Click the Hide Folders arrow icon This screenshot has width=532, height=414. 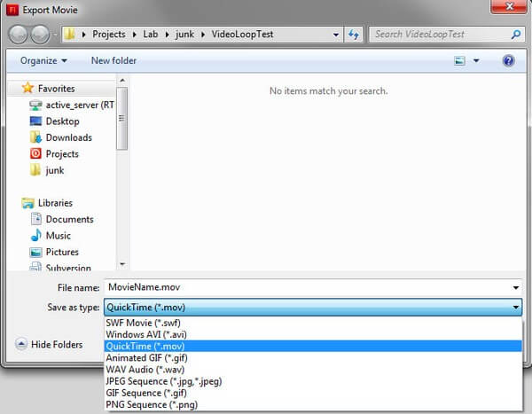21,344
